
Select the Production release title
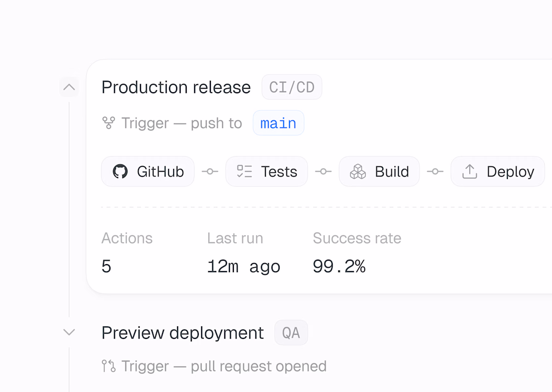pos(176,87)
